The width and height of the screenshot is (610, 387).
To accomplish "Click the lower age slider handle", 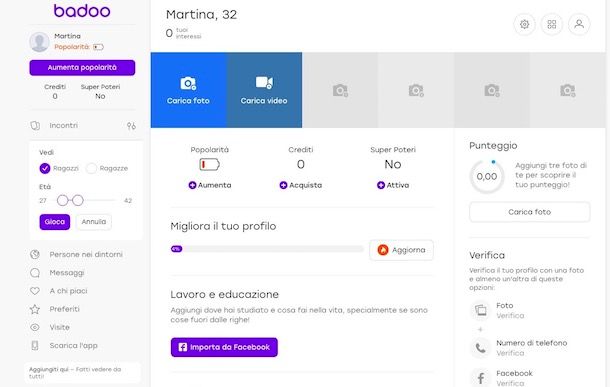I will pos(62,200).
